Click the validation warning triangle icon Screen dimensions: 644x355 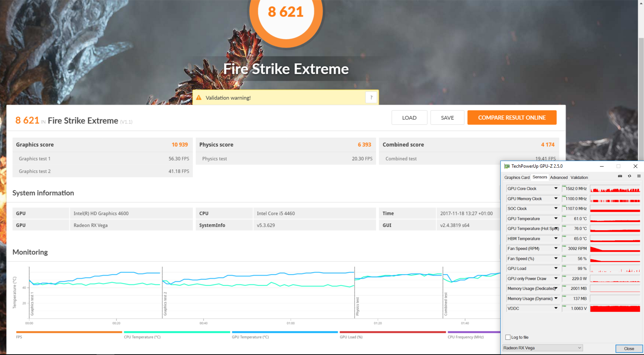(199, 98)
